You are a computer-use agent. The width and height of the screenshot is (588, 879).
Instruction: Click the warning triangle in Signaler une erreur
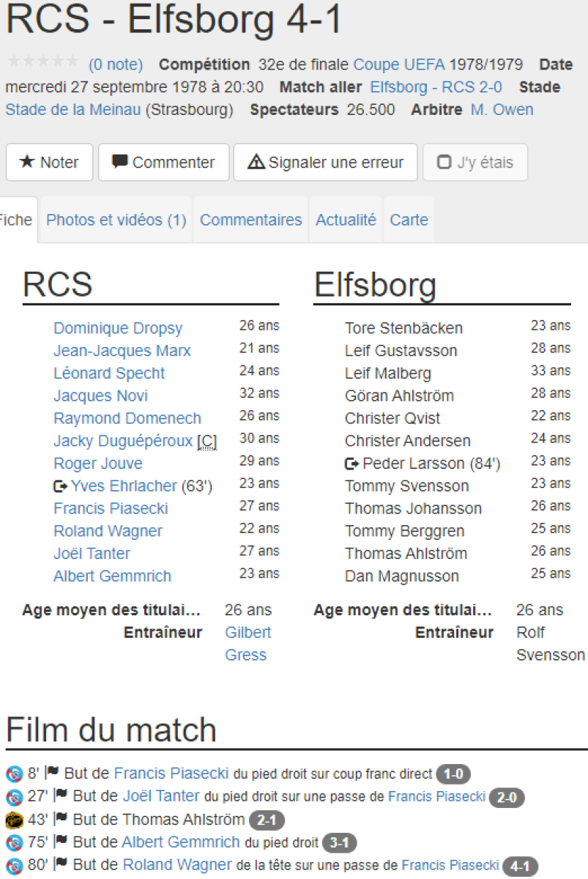[256, 163]
